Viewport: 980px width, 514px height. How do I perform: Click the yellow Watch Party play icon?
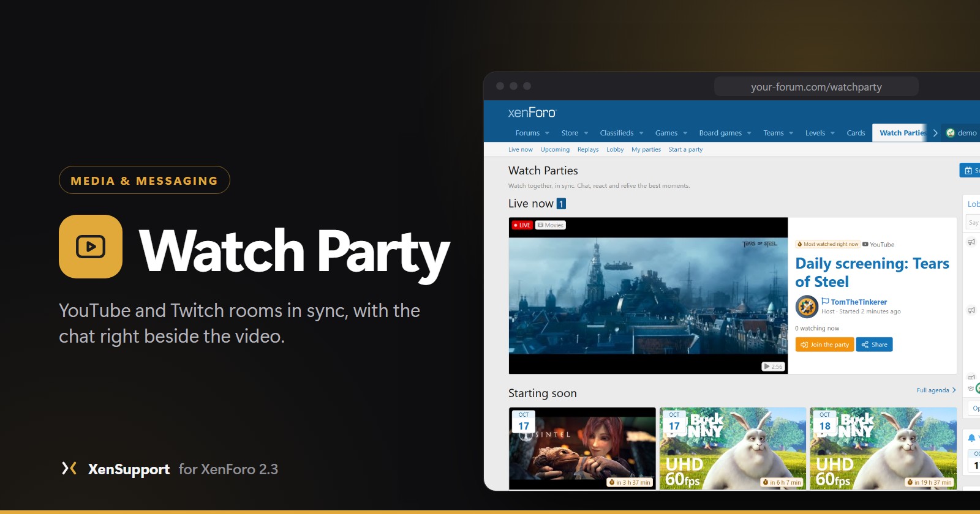click(91, 247)
